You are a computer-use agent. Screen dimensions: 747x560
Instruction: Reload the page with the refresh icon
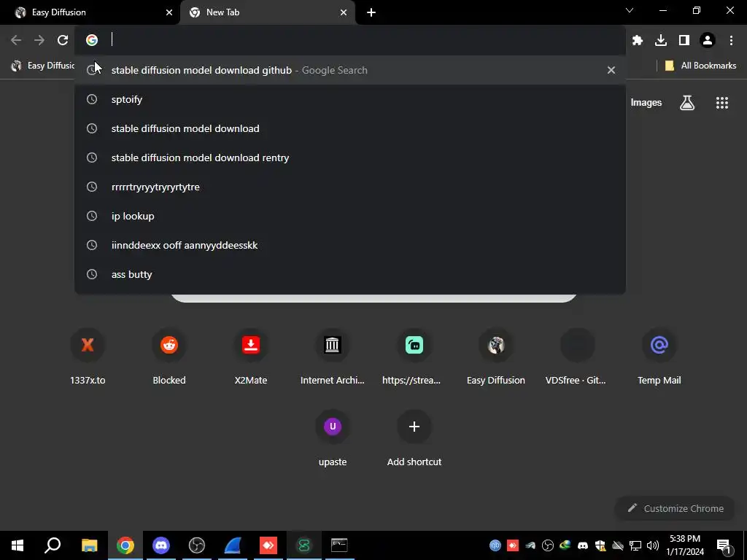(x=63, y=41)
